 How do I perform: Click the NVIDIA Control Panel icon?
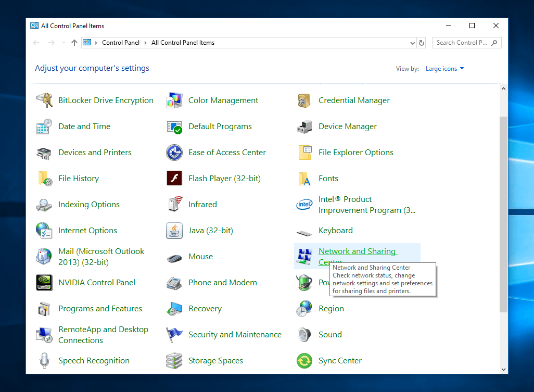click(x=44, y=283)
